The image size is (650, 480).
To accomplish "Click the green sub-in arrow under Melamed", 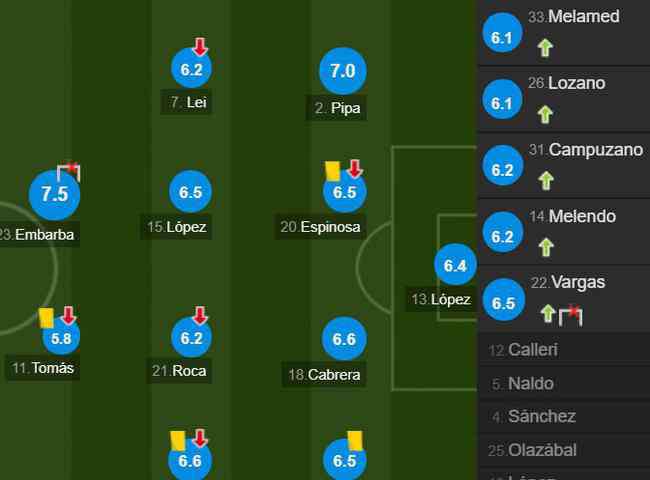I will 545,47.
